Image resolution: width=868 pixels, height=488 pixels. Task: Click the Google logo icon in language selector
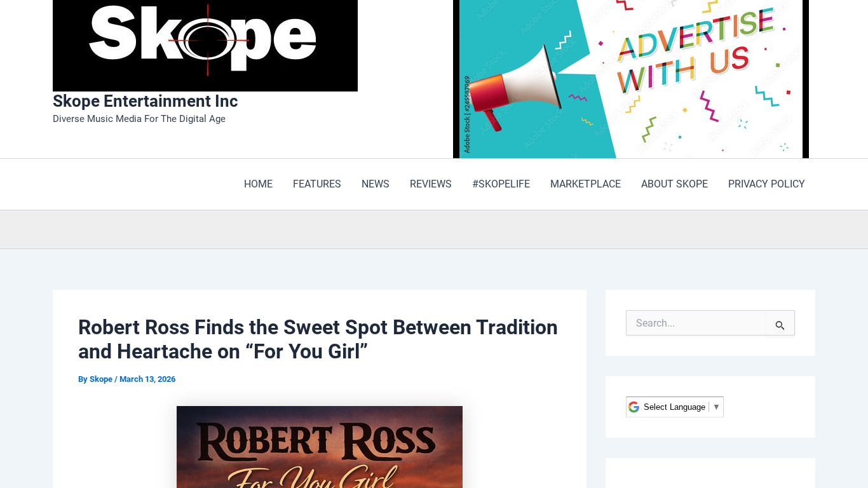pos(634,407)
